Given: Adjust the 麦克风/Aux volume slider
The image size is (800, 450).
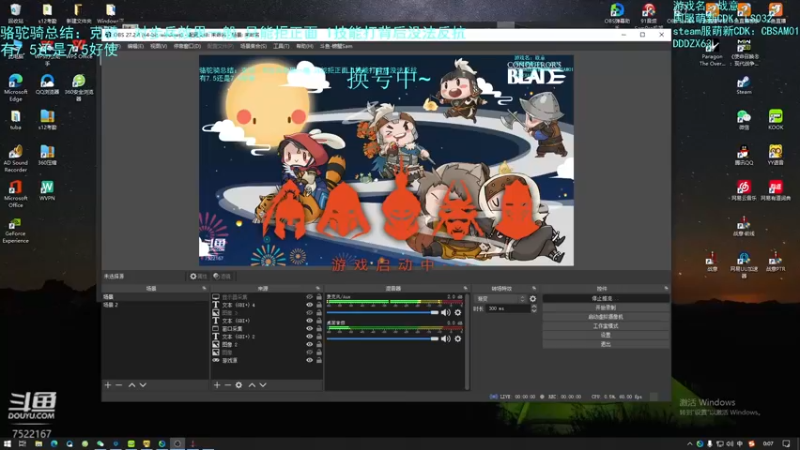Looking at the screenshot, I should click(383, 312).
